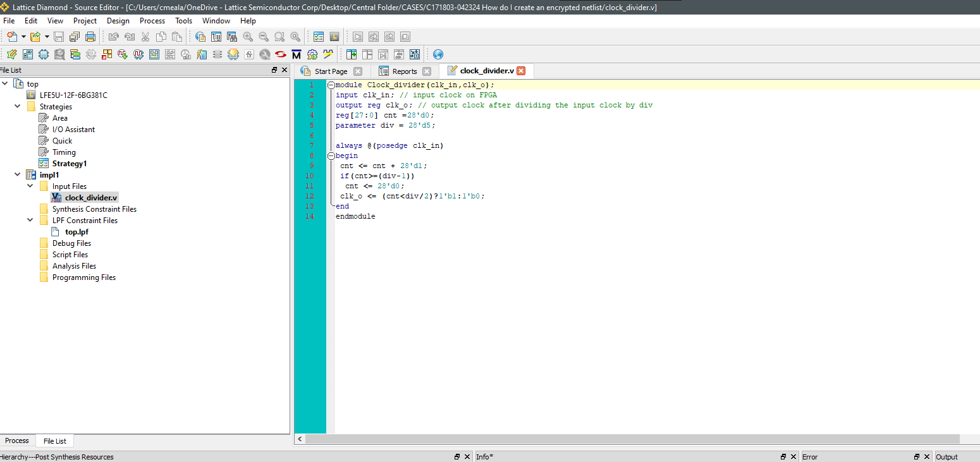This screenshot has height=462, width=980.
Task: Click the Zoom In magnifier icon
Action: click(248, 37)
